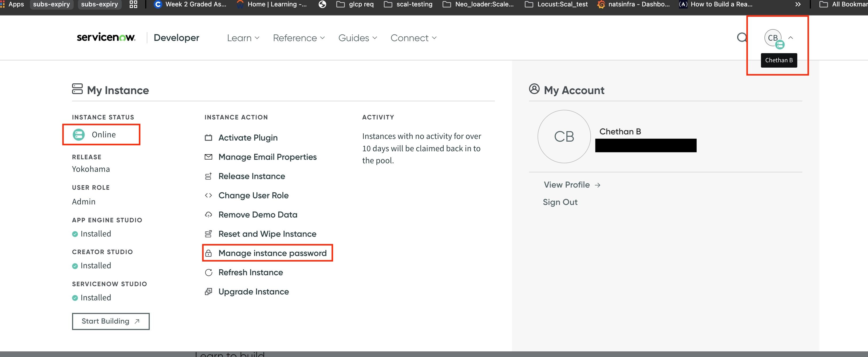This screenshot has height=357, width=868.
Task: Click the Developer site title
Action: click(176, 38)
